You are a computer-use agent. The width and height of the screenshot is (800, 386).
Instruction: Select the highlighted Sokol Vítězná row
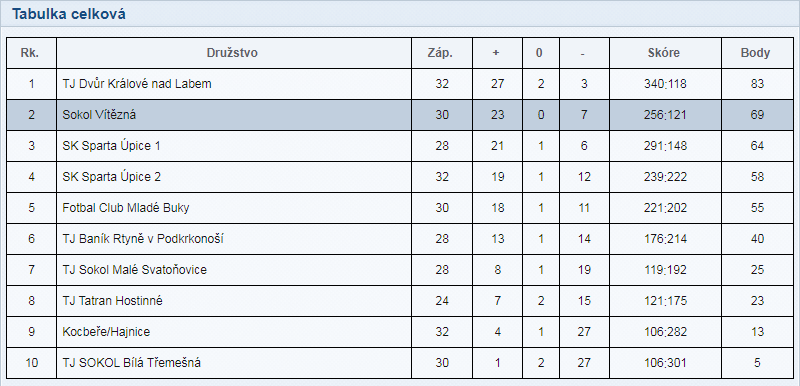point(400,115)
